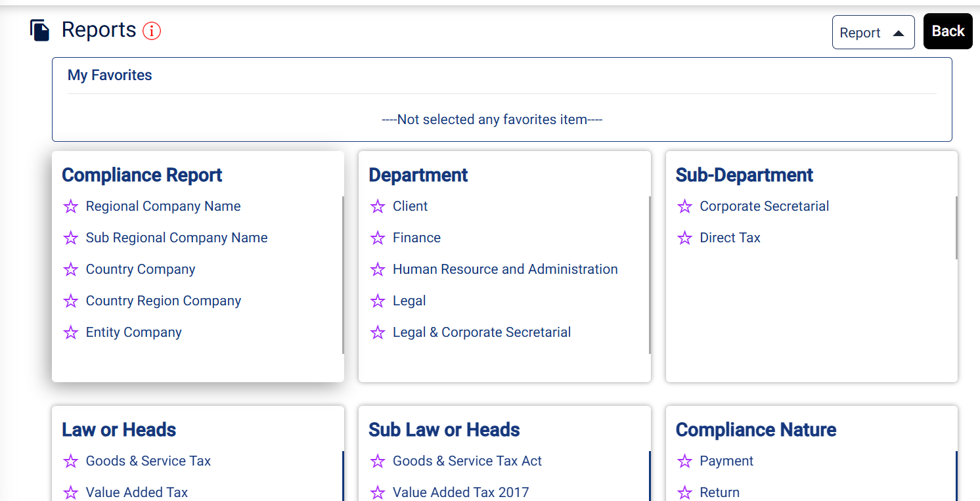This screenshot has width=980, height=501.
Task: Click star icon beside Corporate Secretarial
Action: [684, 207]
